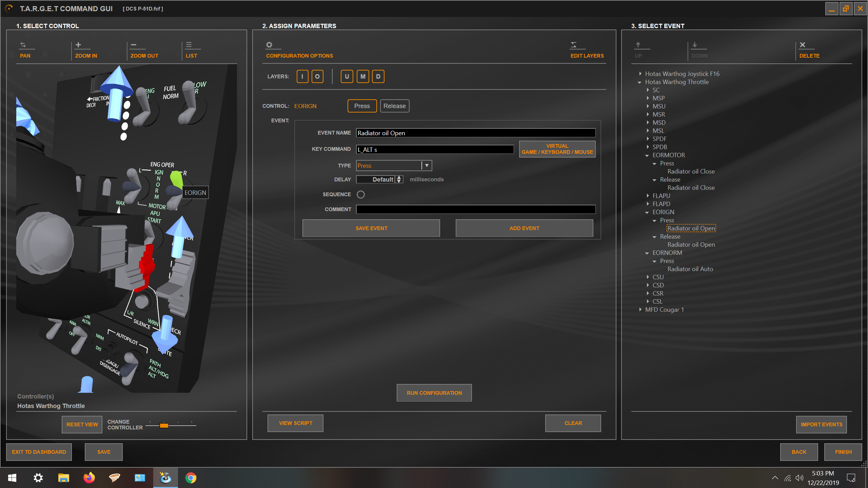Switch to the Press tab
Image resolution: width=868 pixels, height=488 pixels.
click(362, 106)
